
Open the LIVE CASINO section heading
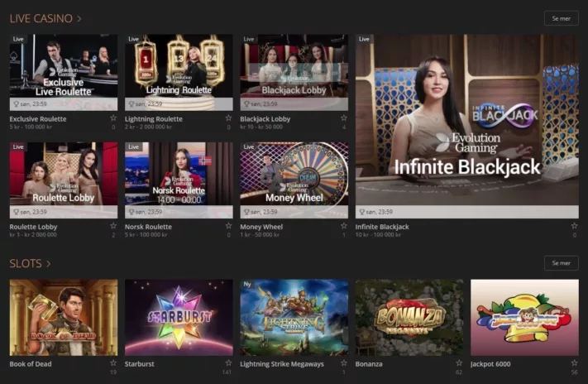(x=45, y=18)
